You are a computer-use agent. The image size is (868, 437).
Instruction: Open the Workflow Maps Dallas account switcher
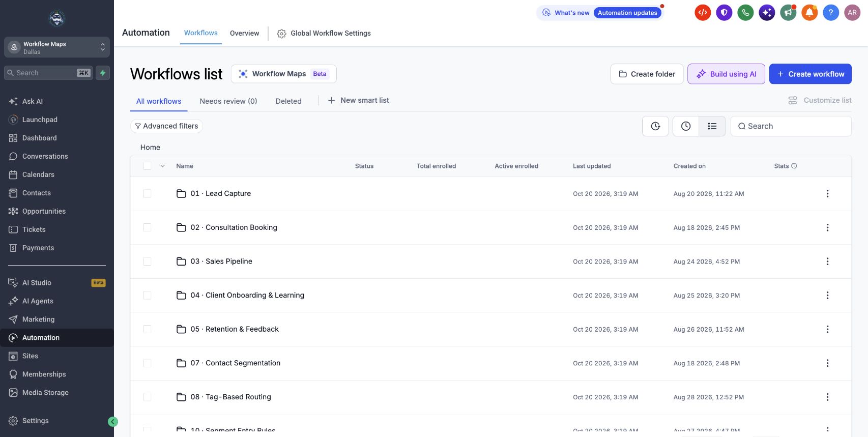(x=57, y=47)
